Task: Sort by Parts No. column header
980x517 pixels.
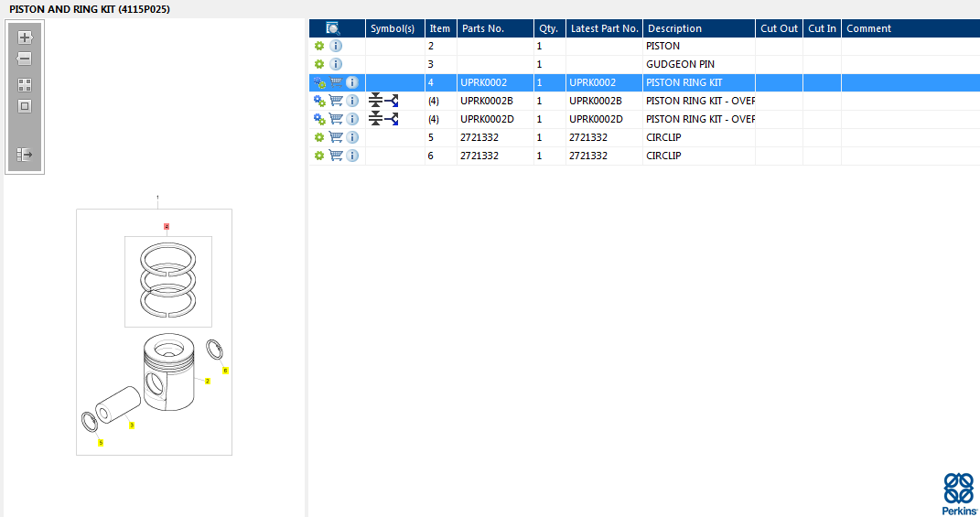Action: 494,28
